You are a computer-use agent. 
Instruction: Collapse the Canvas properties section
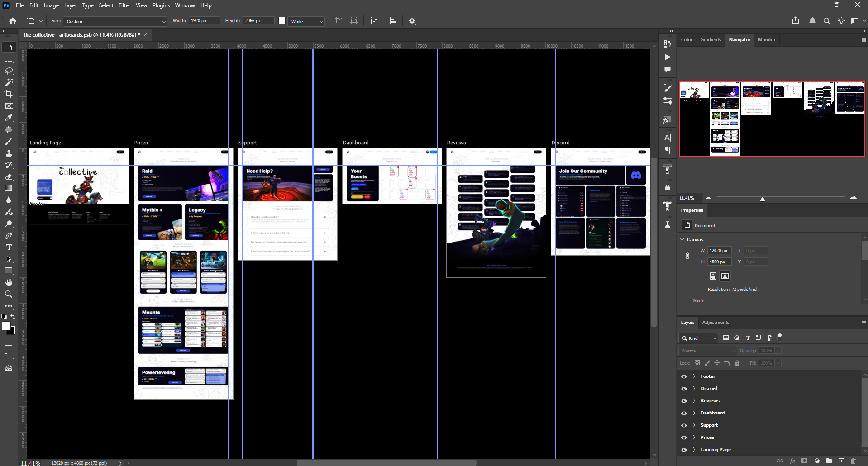click(x=682, y=239)
